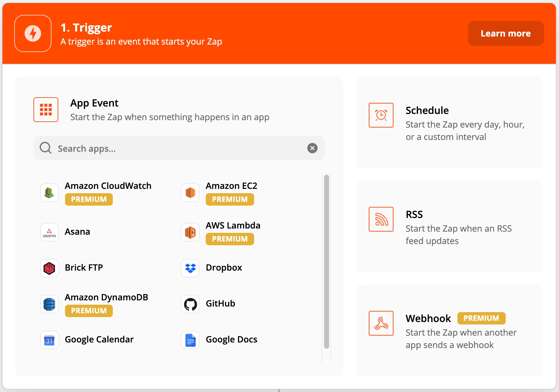Select the Dropbox app icon
559x392 pixels.
190,268
